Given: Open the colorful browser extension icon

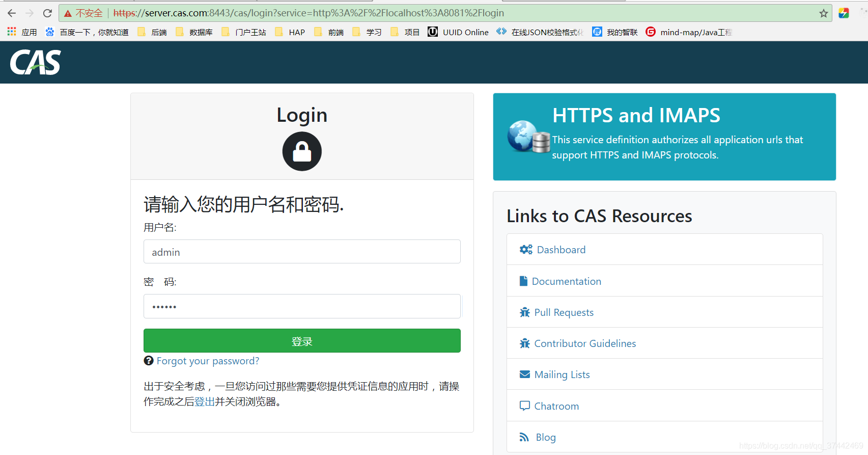Looking at the screenshot, I should coord(844,13).
